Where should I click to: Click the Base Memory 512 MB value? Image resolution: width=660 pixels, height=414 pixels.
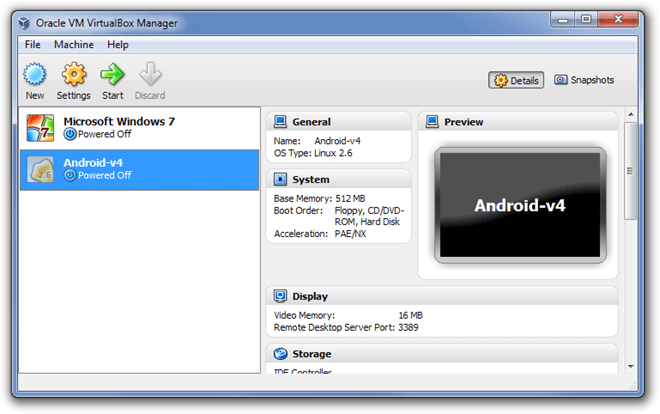[350, 199]
